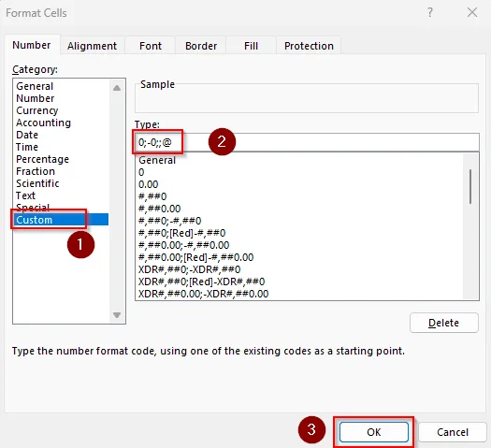The height and width of the screenshot is (448, 491).
Task: Select #,##0.00;-#,##0.00 format code
Action: tap(300, 245)
